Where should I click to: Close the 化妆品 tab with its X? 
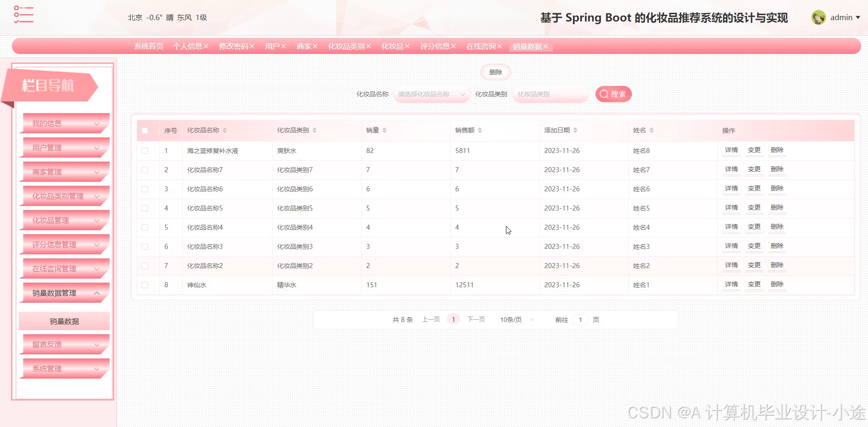coord(407,46)
